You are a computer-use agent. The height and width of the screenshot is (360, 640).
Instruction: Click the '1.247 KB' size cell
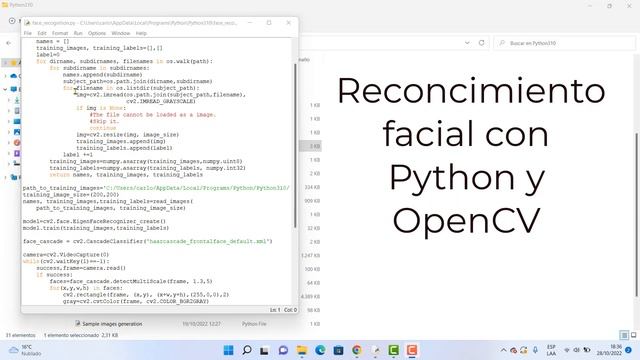pyautogui.click(x=311, y=256)
